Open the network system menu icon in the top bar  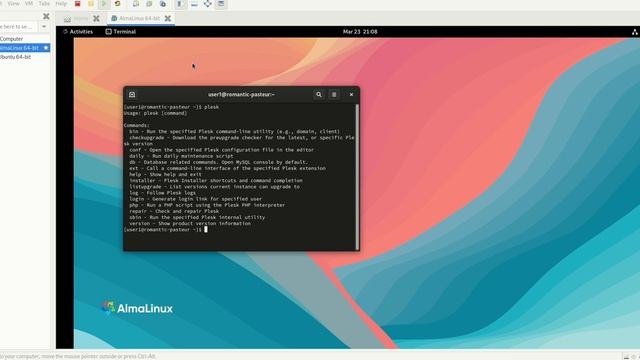point(635,32)
